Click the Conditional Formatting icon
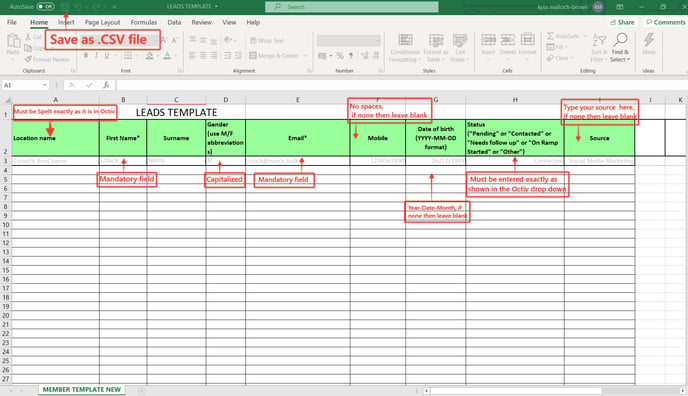 point(405,40)
